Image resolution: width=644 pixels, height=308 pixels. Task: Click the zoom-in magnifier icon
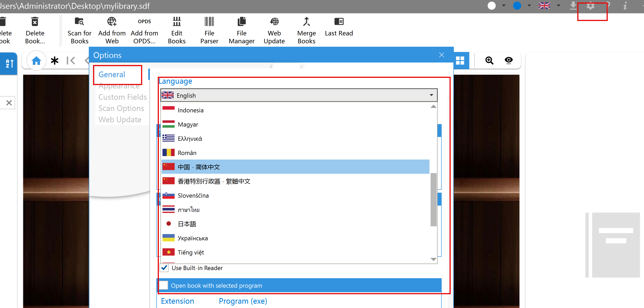click(489, 61)
